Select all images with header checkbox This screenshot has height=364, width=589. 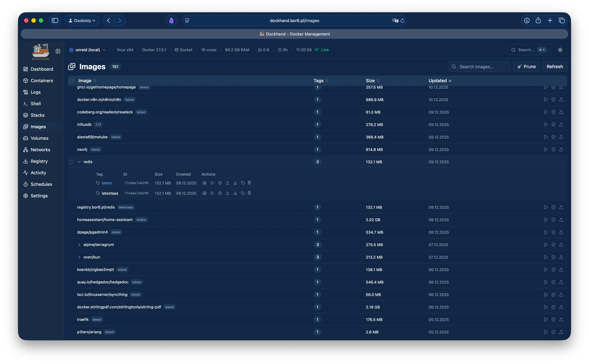coord(71,81)
